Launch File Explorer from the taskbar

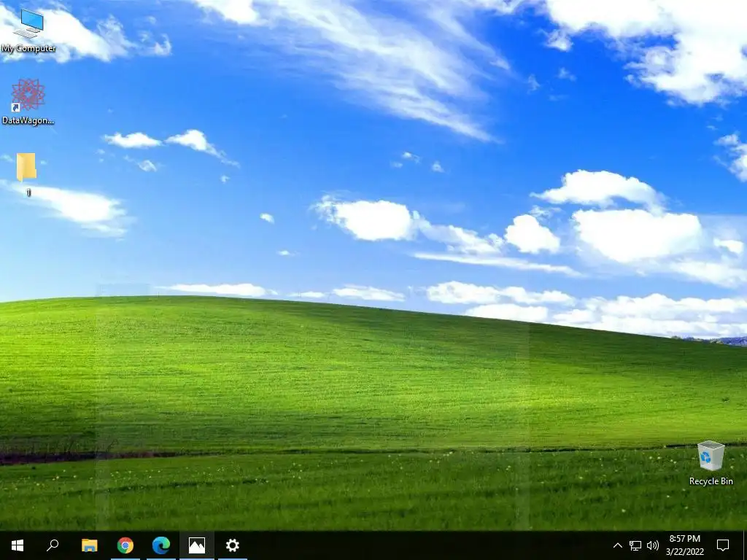tap(90, 545)
